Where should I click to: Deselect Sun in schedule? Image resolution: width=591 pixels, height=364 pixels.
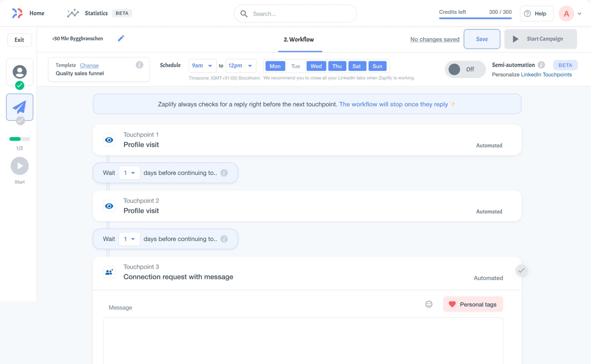(377, 66)
